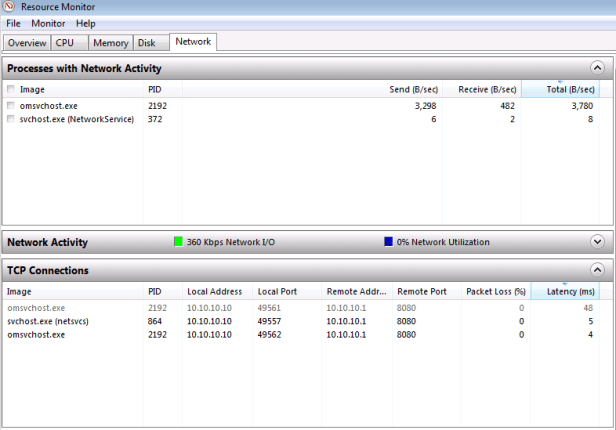Screen dimensions: 616x430
Task: Check the svchost.exe (NetworkService) checkbox
Action: coord(11,119)
